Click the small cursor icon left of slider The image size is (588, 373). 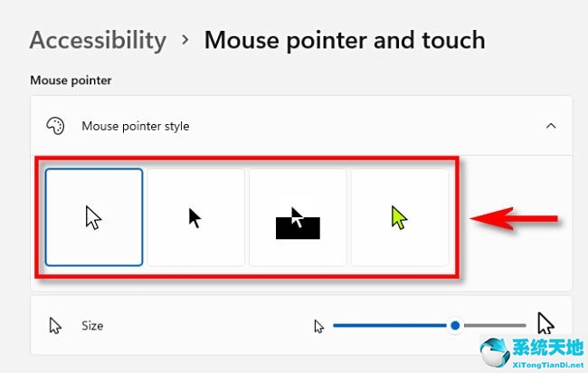318,325
